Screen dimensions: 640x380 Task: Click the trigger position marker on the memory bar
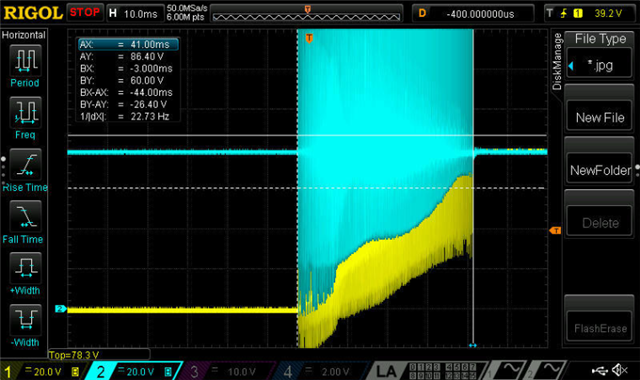pos(308,9)
